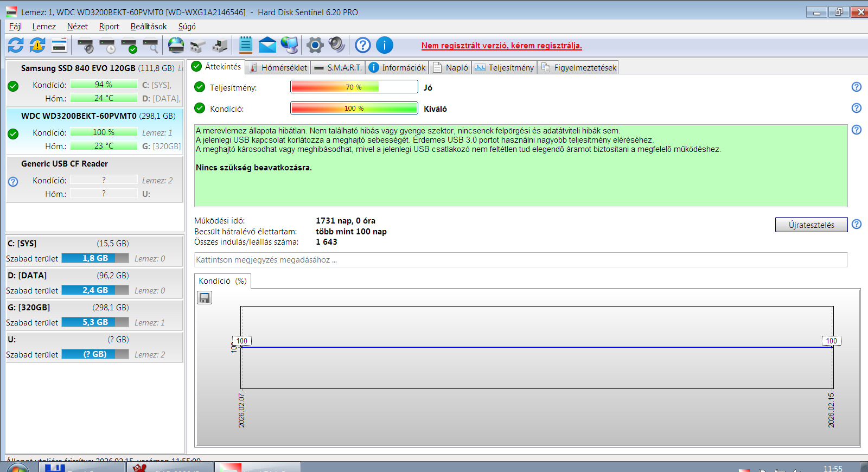Click the loudspeaker sound toolbar icon

tap(336, 44)
